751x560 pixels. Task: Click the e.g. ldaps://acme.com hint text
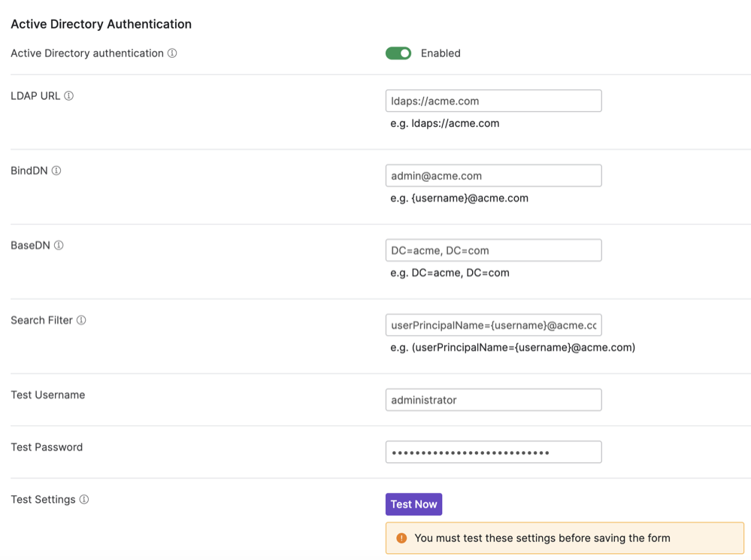pos(444,123)
